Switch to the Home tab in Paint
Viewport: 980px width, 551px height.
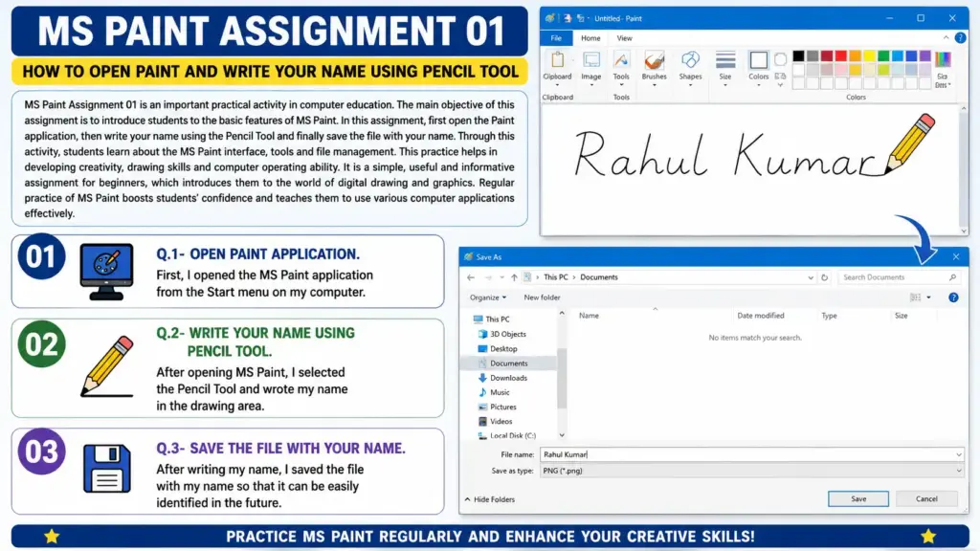coord(590,38)
